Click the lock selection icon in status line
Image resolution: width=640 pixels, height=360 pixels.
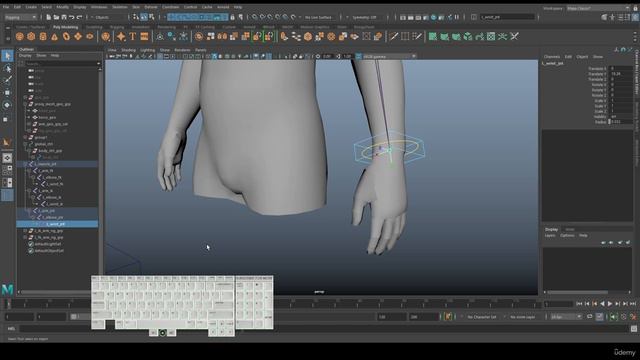(x=233, y=17)
